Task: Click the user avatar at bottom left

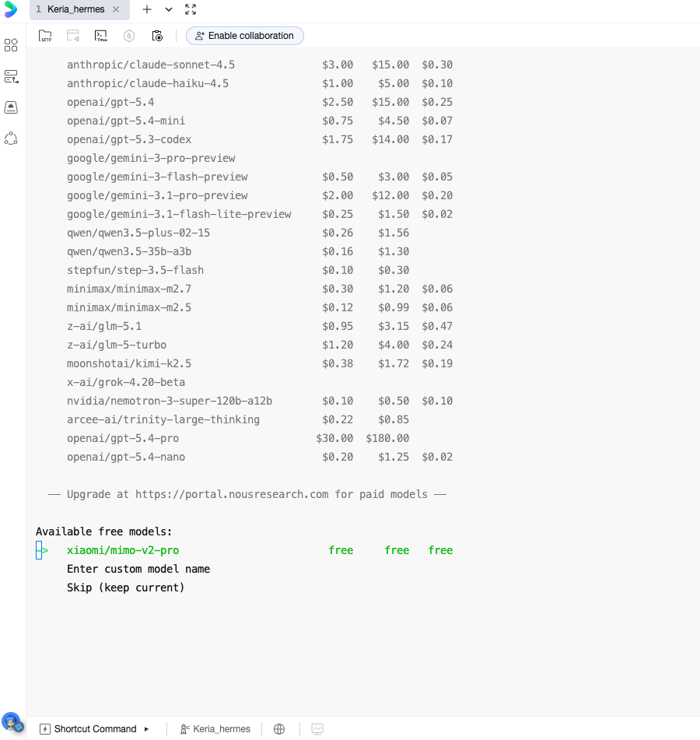Action: coord(12,723)
